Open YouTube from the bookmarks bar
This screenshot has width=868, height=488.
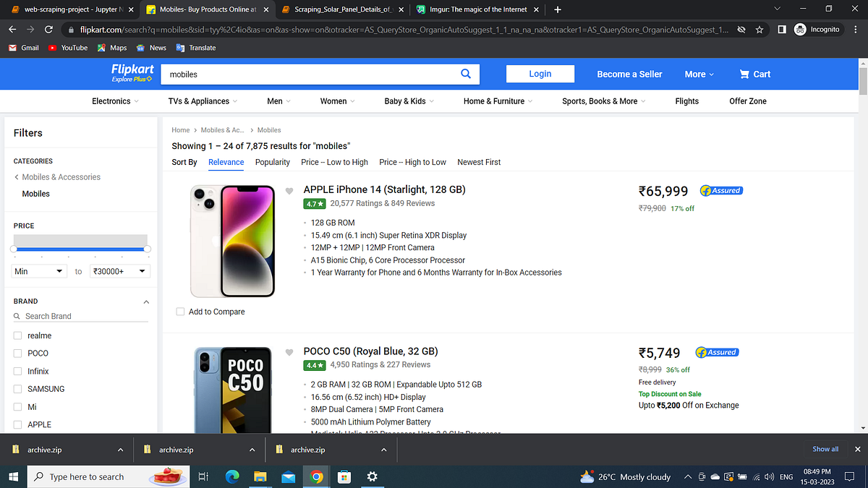[x=68, y=48]
